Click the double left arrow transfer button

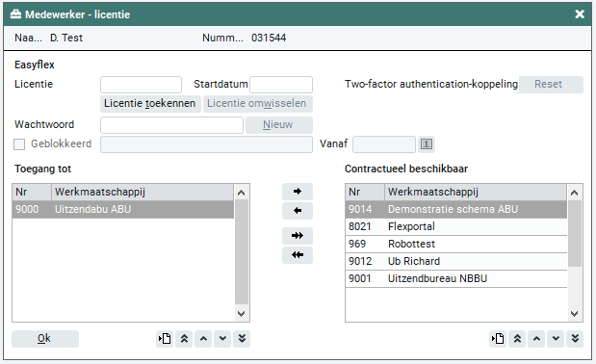[x=298, y=255]
